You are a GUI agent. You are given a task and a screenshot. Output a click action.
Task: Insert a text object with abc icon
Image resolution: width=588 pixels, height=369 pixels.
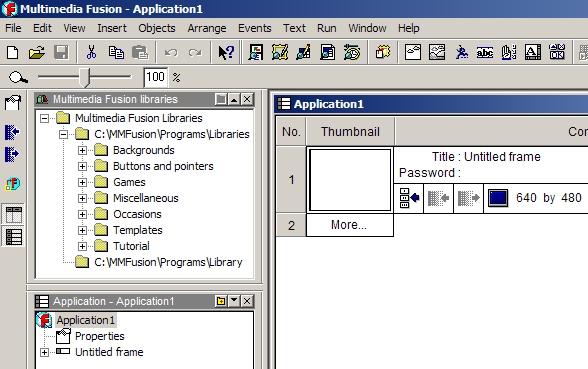pos(484,52)
